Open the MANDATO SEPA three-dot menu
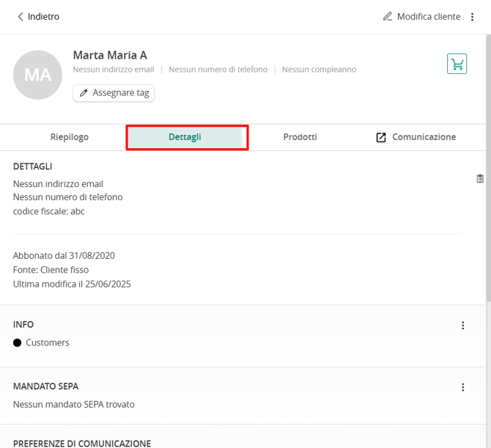 [463, 388]
